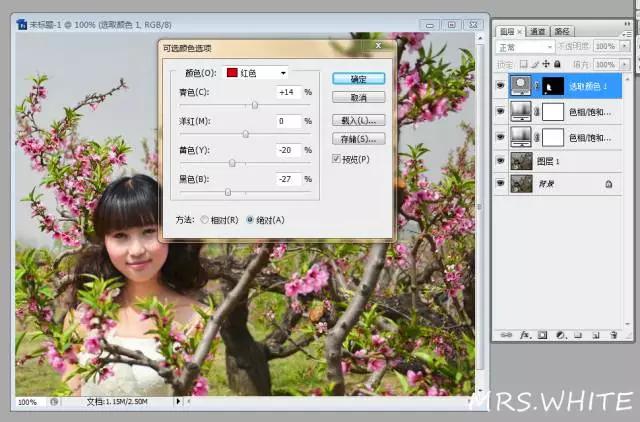Viewport: 640px width, 422px height.
Task: Open the fill slider arrow
Action: point(624,64)
